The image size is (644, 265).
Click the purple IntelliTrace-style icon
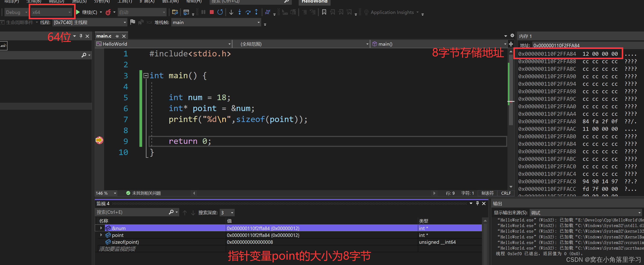click(x=267, y=12)
